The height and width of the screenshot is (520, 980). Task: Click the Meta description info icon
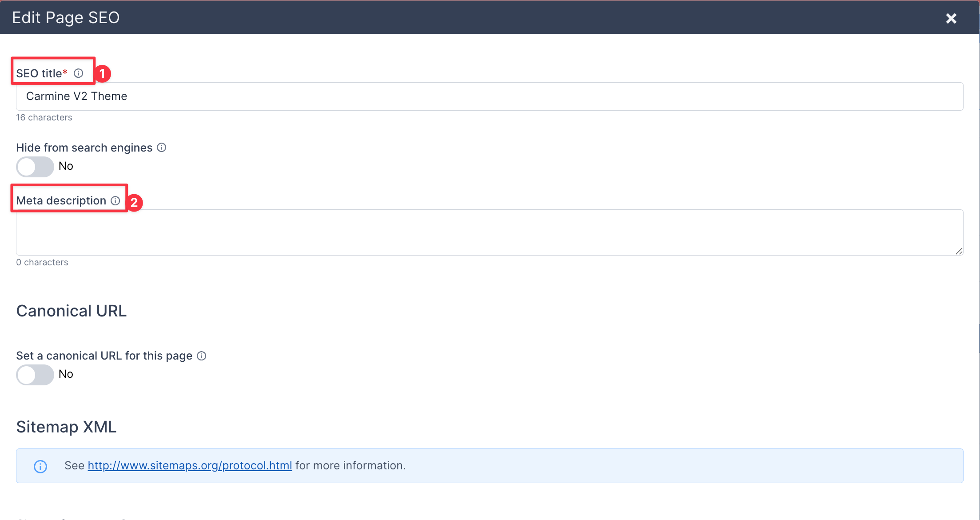pos(116,201)
